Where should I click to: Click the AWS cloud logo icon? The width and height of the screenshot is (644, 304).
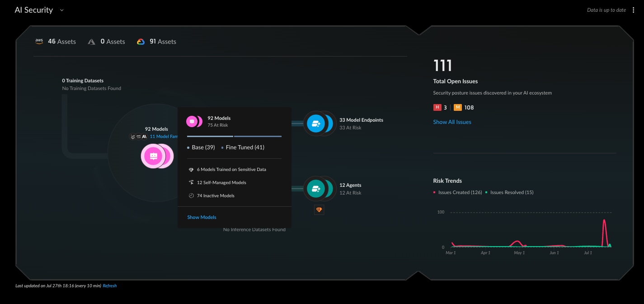pos(39,41)
